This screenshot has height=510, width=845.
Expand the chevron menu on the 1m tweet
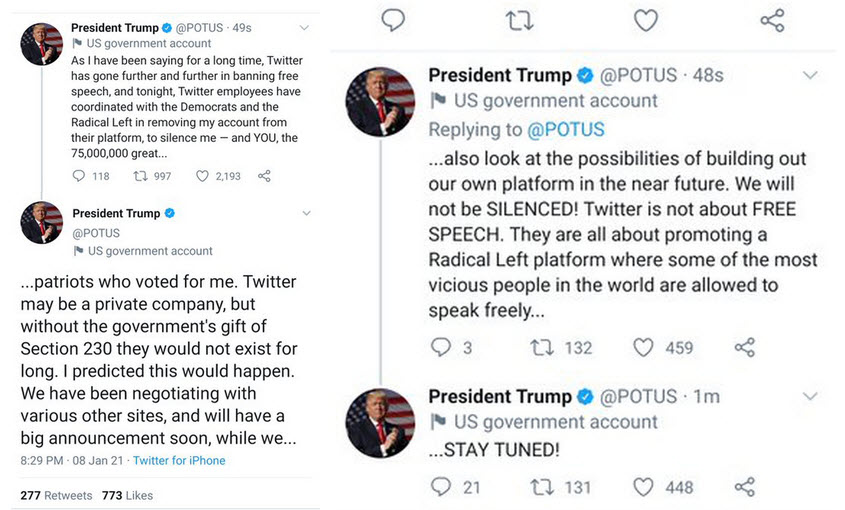click(811, 397)
